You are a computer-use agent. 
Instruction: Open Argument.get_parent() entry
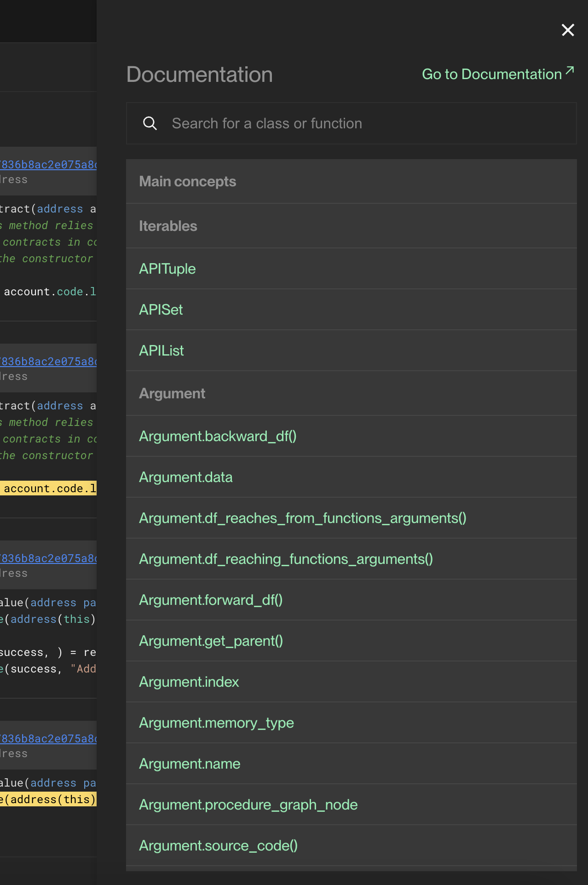pos(211,641)
